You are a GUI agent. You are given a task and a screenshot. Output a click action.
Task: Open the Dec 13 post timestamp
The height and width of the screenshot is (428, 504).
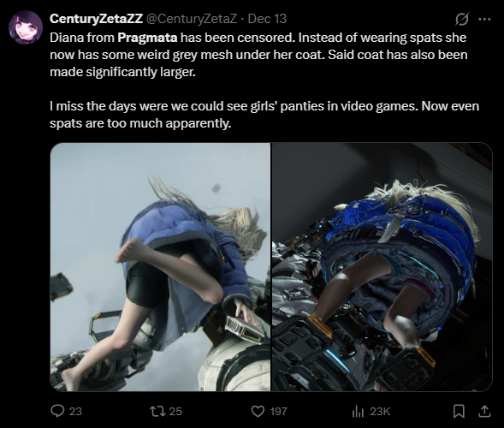pyautogui.click(x=267, y=19)
